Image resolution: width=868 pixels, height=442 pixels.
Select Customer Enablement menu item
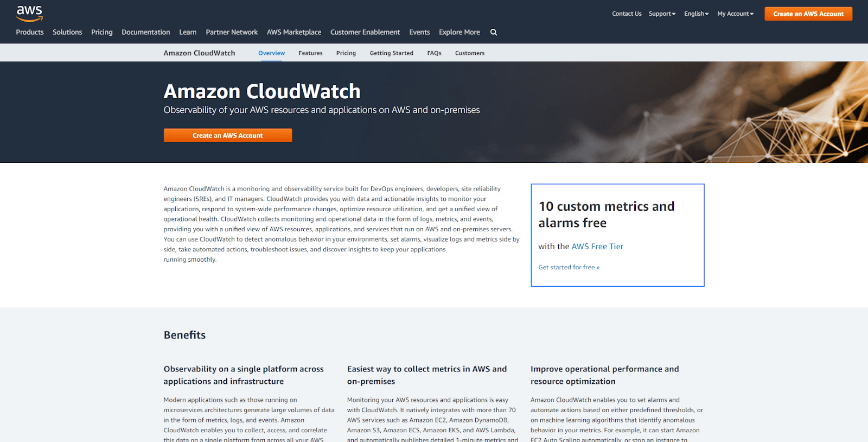click(365, 32)
